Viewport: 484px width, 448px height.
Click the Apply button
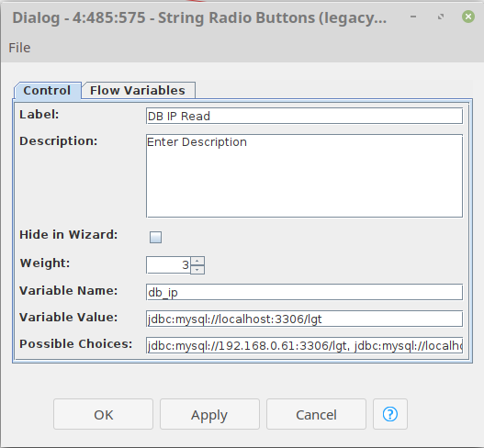point(209,414)
